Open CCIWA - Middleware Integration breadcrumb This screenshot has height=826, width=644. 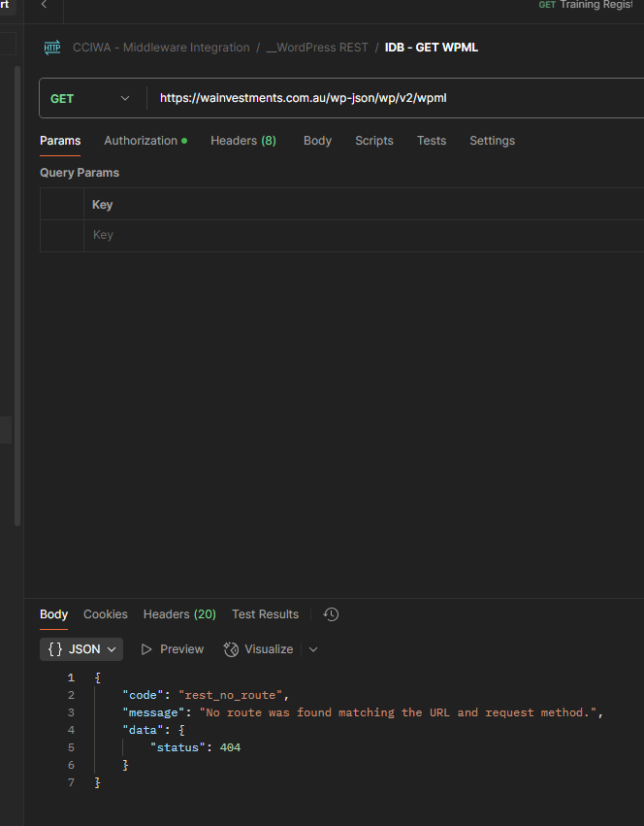click(161, 48)
